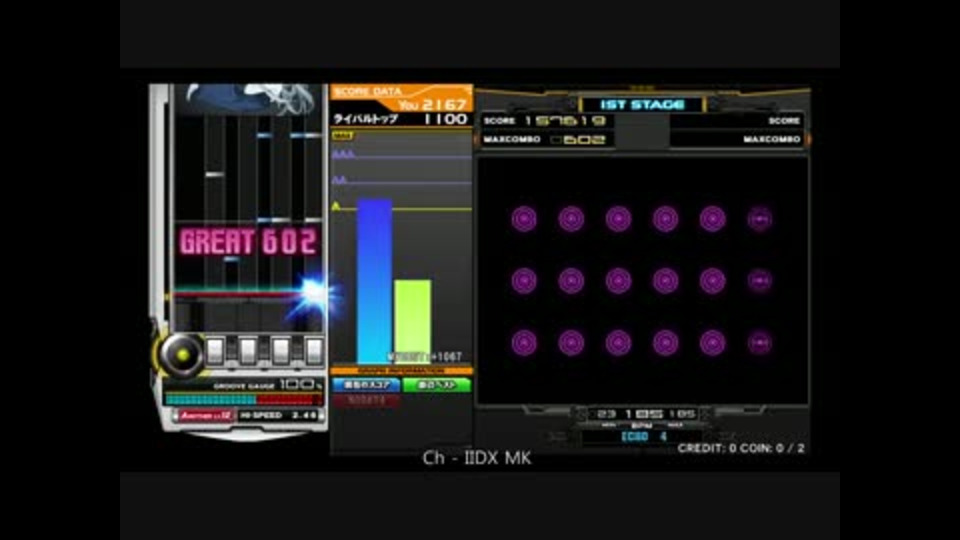Click the third purple circle in top row
The image size is (960, 540).
pos(618,219)
